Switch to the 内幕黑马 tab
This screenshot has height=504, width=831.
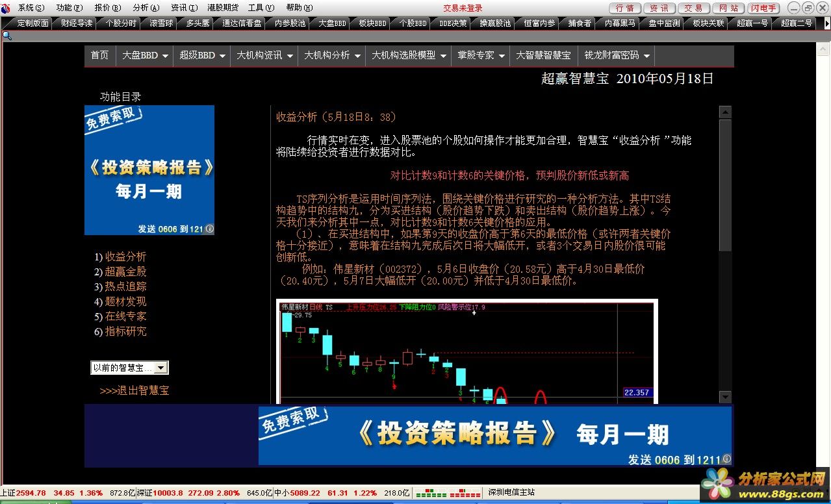620,23
